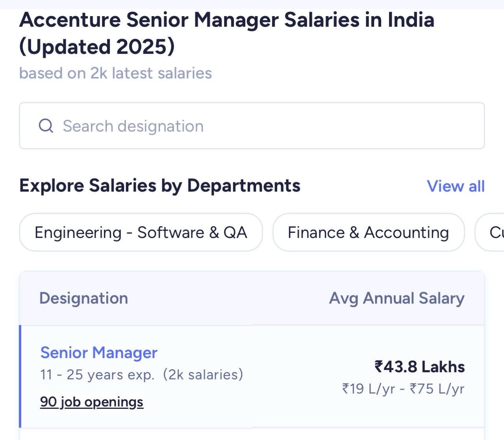Choose the partially visible Cu department chip
The width and height of the screenshot is (504, 440).
[x=490, y=232]
